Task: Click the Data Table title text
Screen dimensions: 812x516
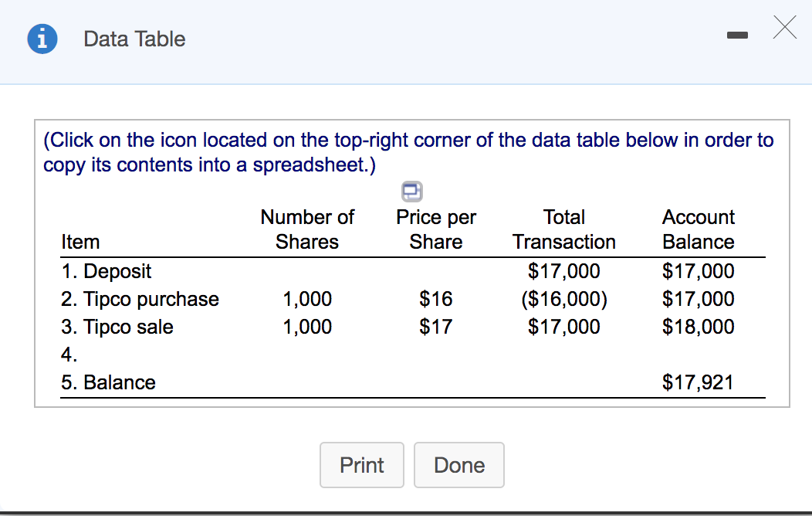Action: pos(134,39)
